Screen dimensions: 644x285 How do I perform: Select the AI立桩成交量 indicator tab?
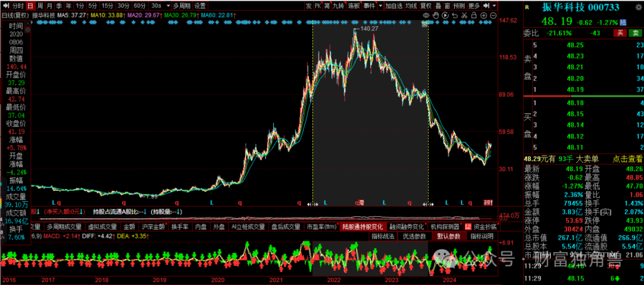tap(247, 227)
